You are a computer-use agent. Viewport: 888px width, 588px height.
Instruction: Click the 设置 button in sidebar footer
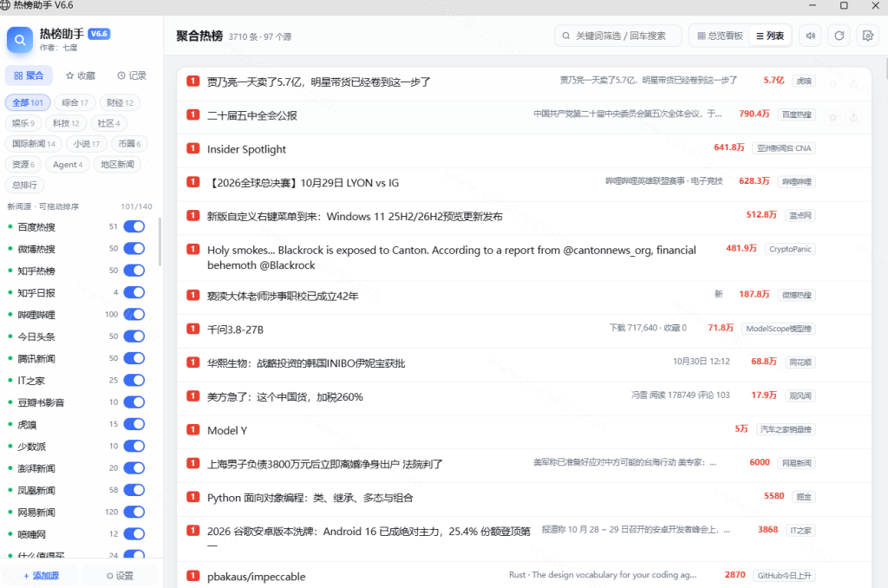pyautogui.click(x=120, y=576)
